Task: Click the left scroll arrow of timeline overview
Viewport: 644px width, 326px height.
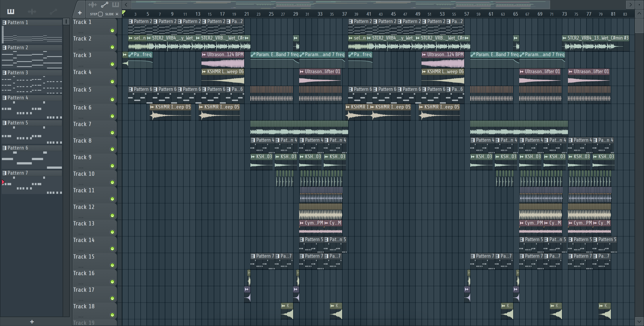Action: [126, 4]
